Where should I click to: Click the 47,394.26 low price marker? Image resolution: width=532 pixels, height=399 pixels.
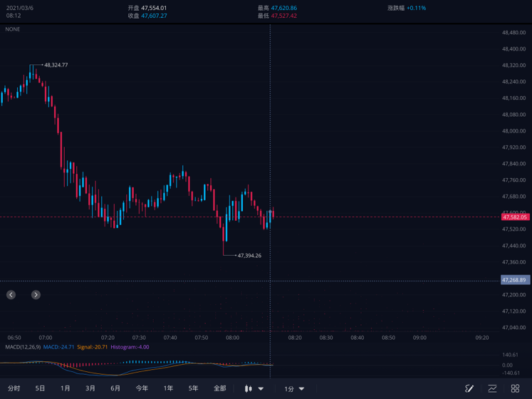pyautogui.click(x=249, y=255)
